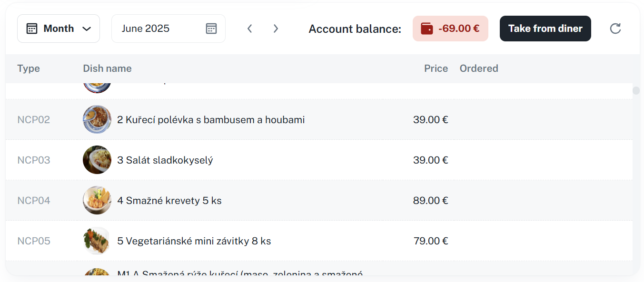Open Smažné krevety 5 ks thumbnail
The image size is (644, 282).
tap(97, 200)
